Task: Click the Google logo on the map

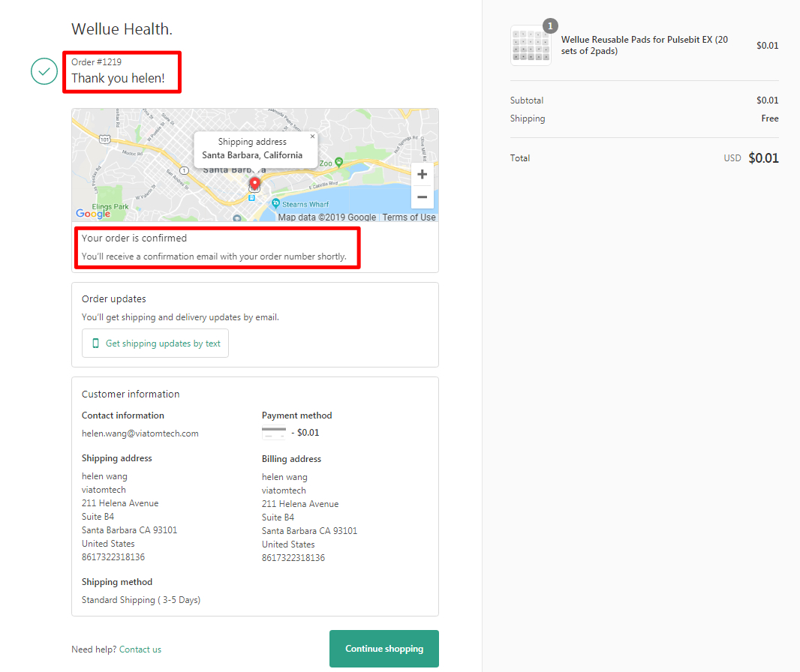Action: [93, 213]
